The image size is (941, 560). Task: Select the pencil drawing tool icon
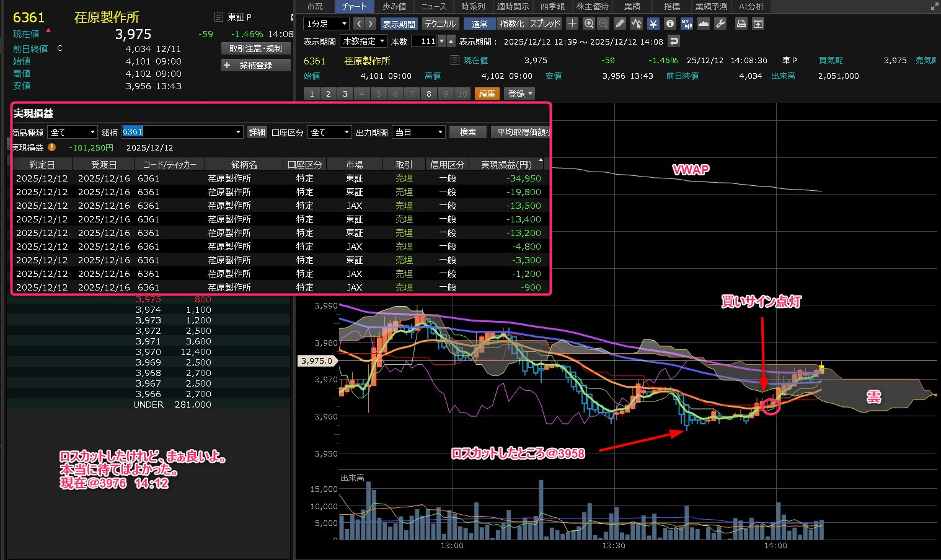tap(620, 24)
